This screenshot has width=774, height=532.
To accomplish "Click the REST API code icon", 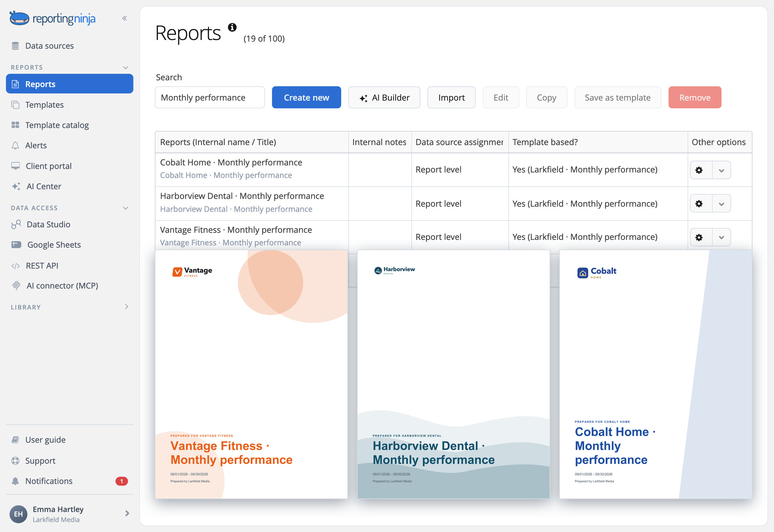I will pyautogui.click(x=15, y=266).
